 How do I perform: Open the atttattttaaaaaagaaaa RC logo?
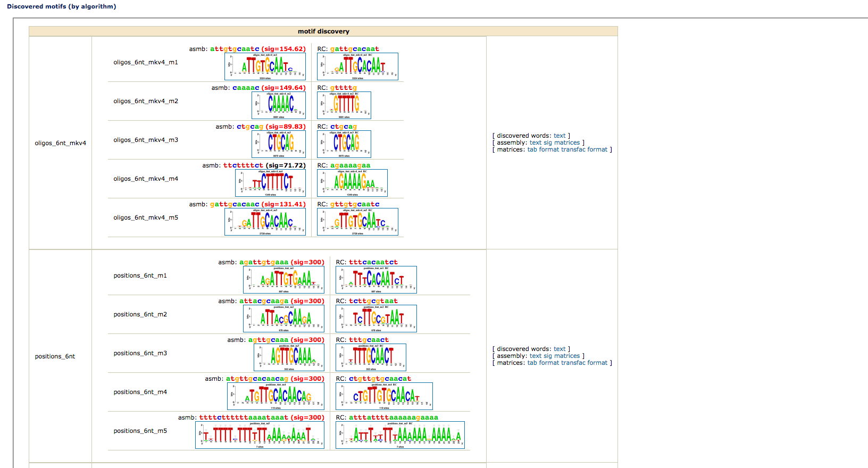point(400,435)
